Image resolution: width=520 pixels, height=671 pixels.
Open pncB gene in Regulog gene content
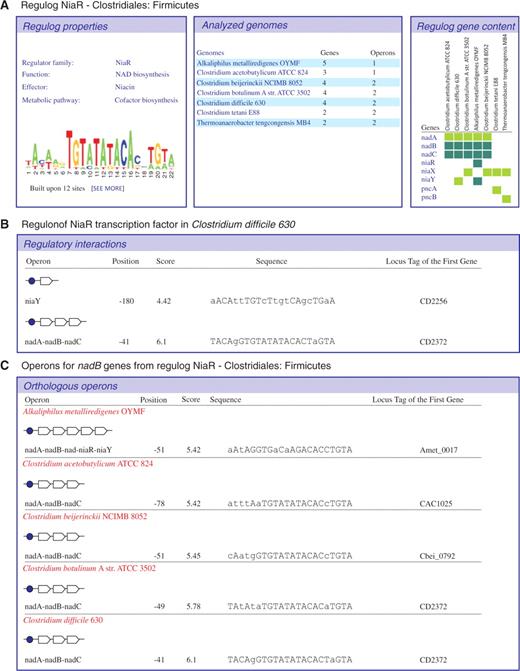tap(429, 197)
